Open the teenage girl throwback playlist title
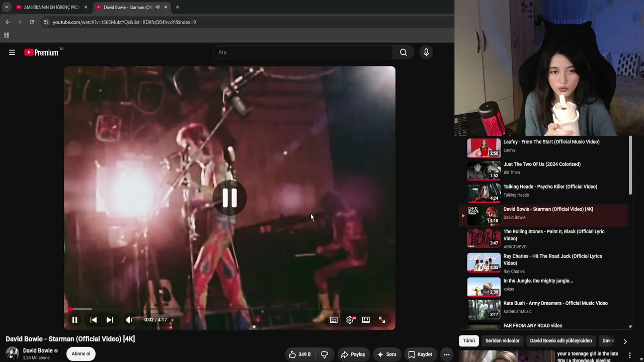644x362 pixels. (588, 356)
